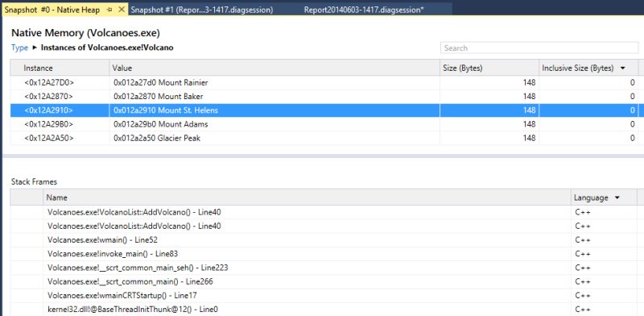The image size is (644, 316).
Task: Toggle the Language column sort arrow
Action: (x=617, y=198)
